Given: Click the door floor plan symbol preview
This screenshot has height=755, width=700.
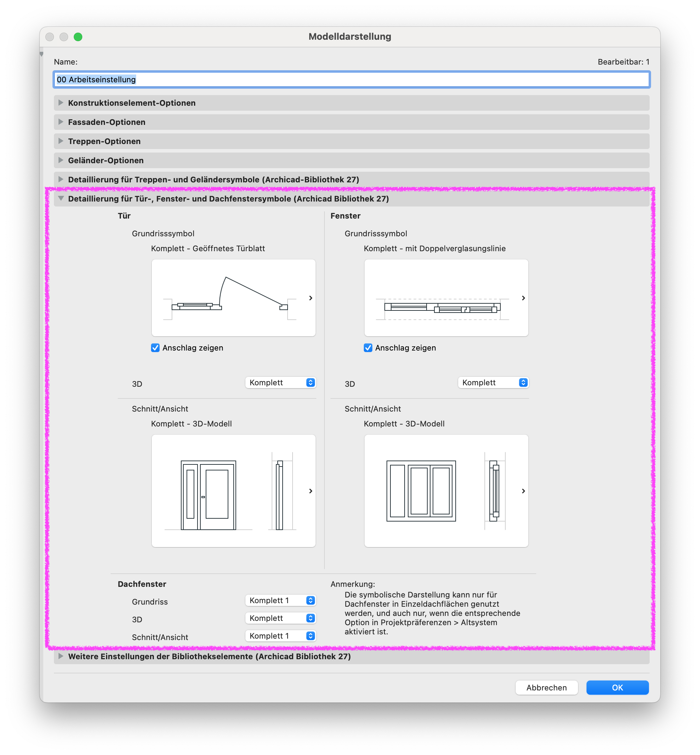Looking at the screenshot, I should [x=233, y=298].
